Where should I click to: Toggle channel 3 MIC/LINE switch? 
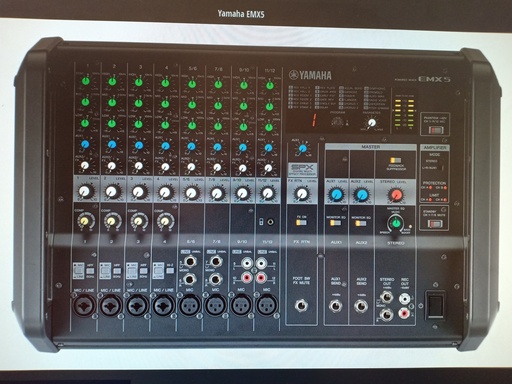[132, 271]
